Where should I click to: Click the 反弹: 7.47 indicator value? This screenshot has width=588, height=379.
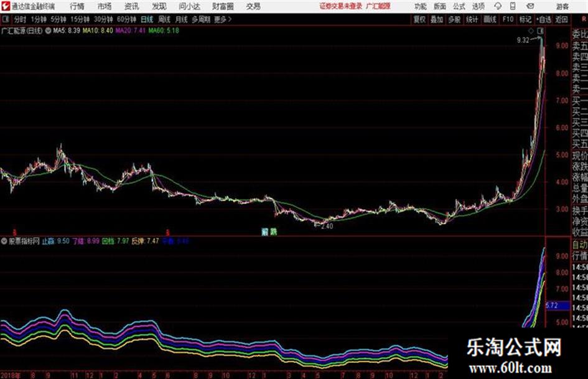click(145, 241)
